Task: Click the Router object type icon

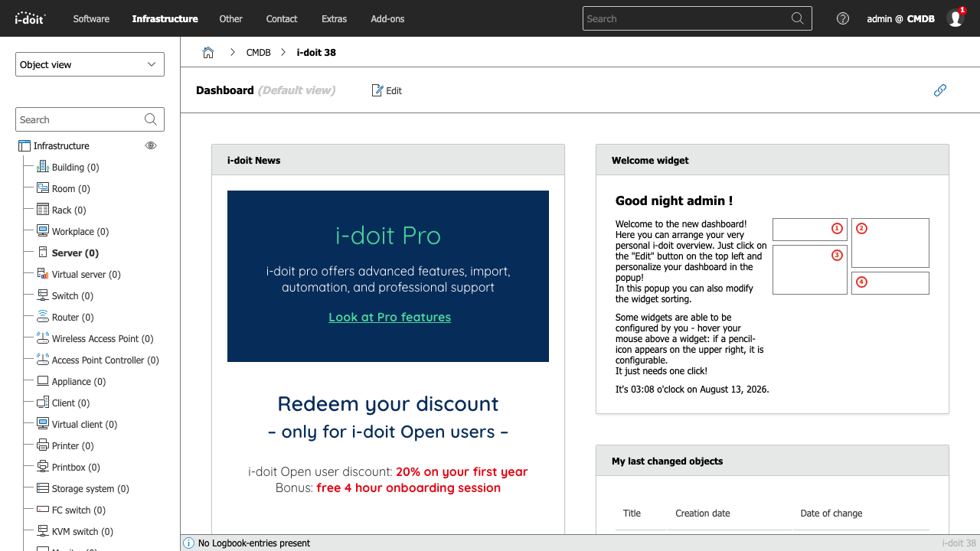Action: click(x=43, y=317)
